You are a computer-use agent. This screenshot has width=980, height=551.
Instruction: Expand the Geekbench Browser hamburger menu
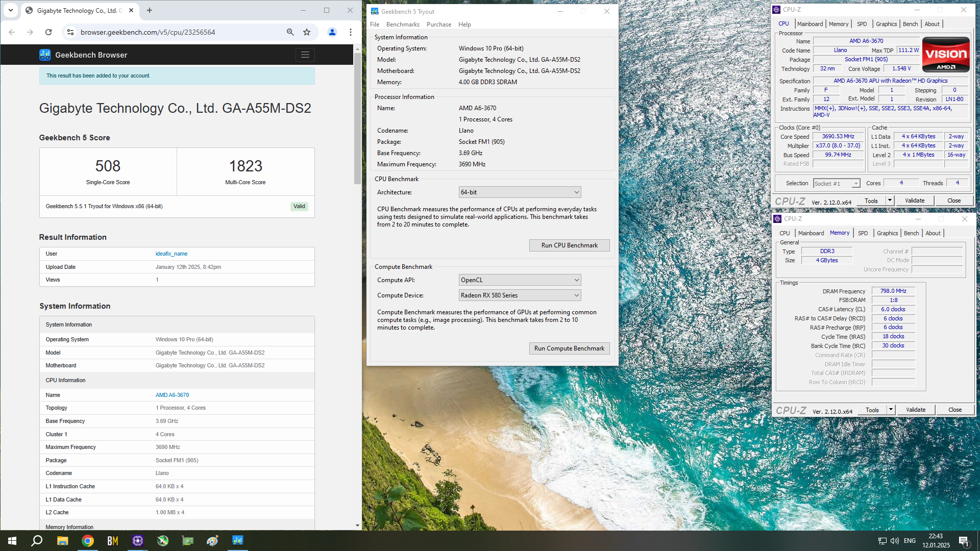click(x=305, y=55)
